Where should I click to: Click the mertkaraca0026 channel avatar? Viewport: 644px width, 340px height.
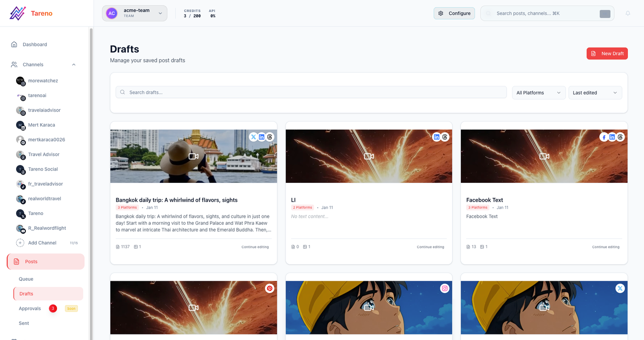click(20, 140)
